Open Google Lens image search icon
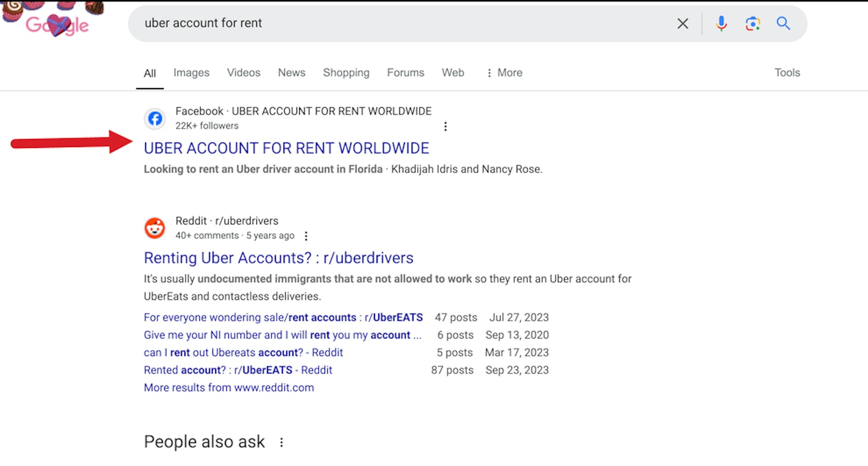The width and height of the screenshot is (868, 466). point(752,24)
